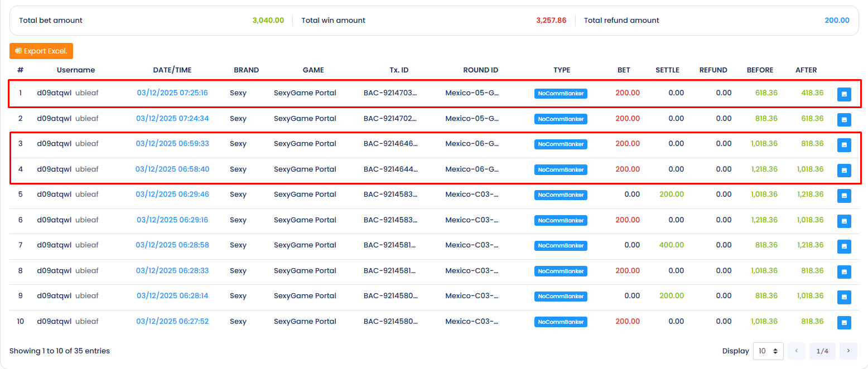
Task: Open detail icon for row 6
Action: point(844,221)
